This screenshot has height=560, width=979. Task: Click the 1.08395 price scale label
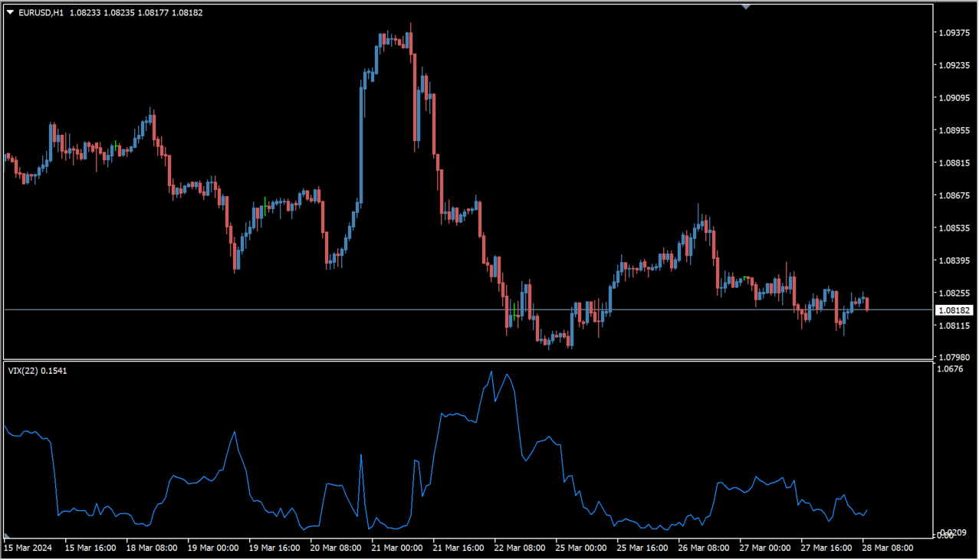[954, 260]
